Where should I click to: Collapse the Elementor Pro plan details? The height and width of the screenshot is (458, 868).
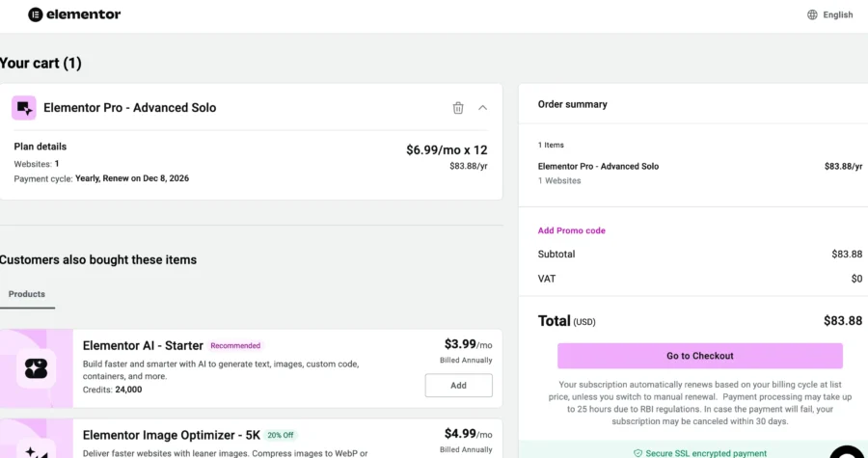point(483,108)
